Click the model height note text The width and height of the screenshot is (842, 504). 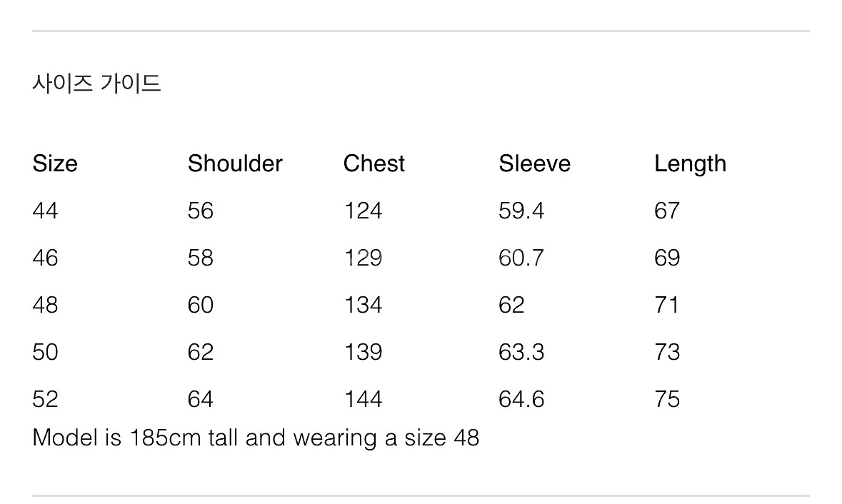coord(256,437)
